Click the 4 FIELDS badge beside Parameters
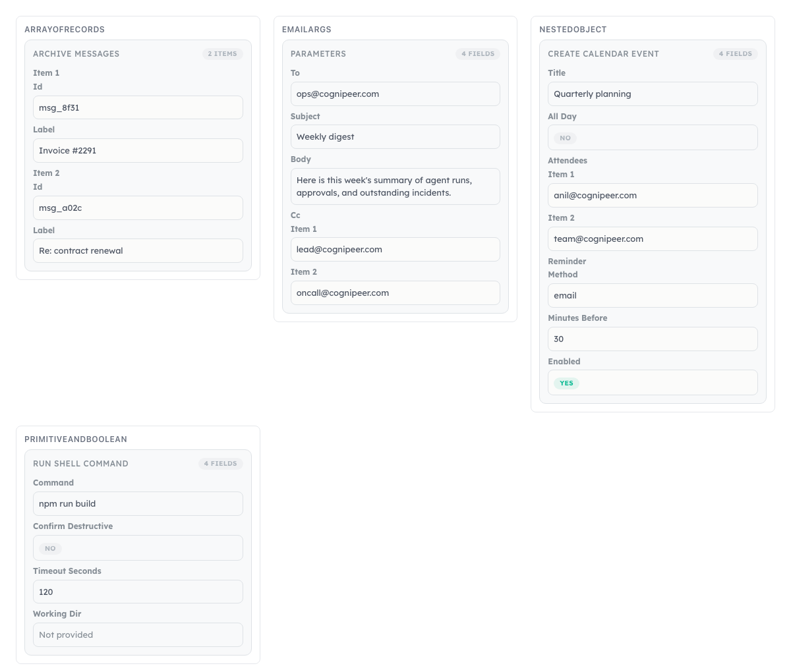The image size is (791, 672). (478, 54)
